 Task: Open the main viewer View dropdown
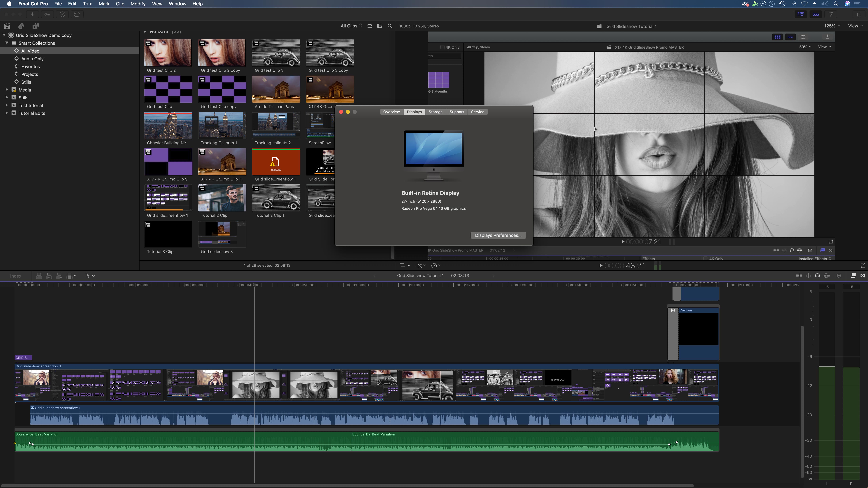pos(855,26)
